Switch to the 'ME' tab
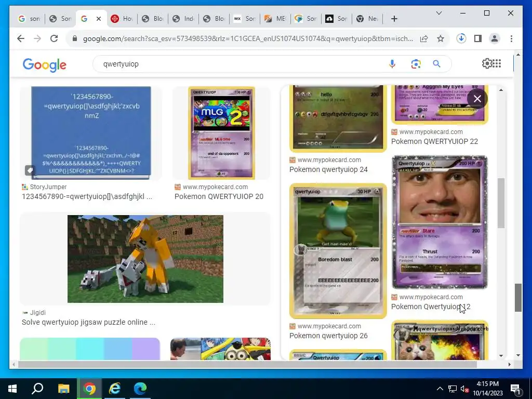Screen dimensions: 532x399 pyautogui.click(x=275, y=19)
